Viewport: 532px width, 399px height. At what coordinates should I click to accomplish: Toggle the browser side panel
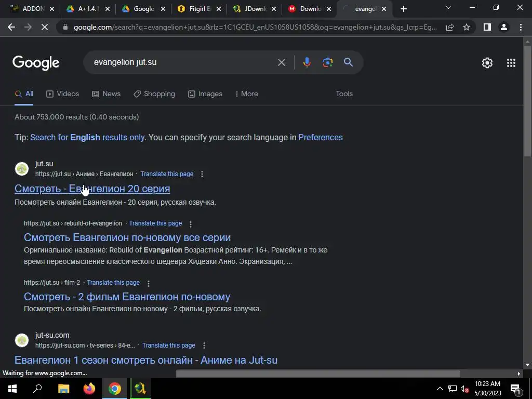487,27
